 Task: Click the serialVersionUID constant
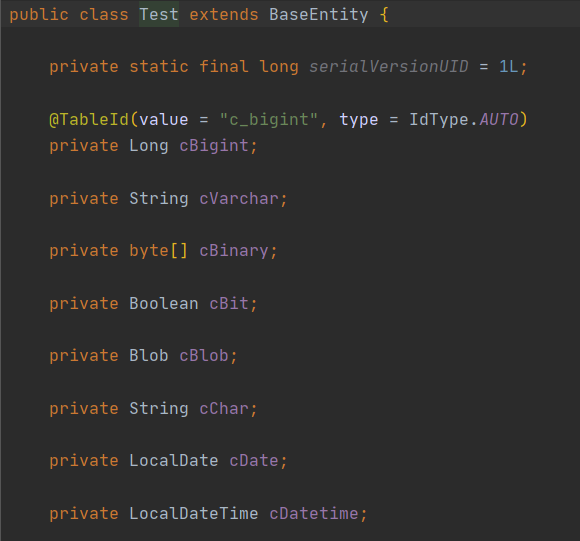389,67
